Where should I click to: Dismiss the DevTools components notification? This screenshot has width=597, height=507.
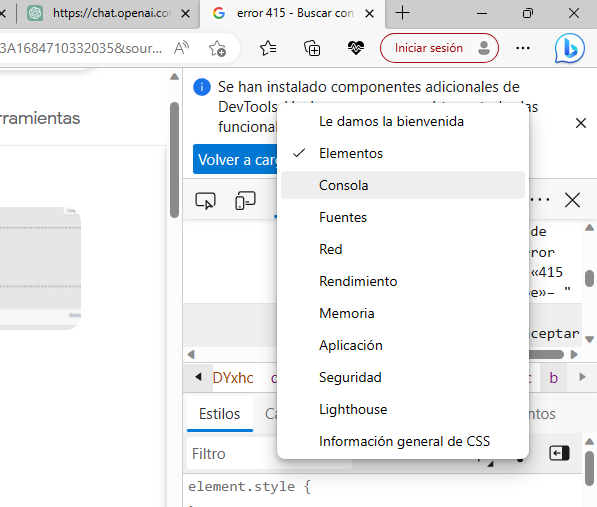click(x=581, y=123)
